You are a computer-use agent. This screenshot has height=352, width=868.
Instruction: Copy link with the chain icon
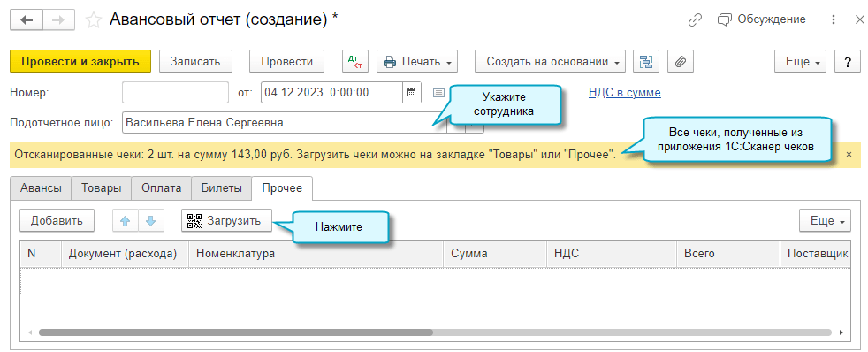pyautogui.click(x=695, y=20)
